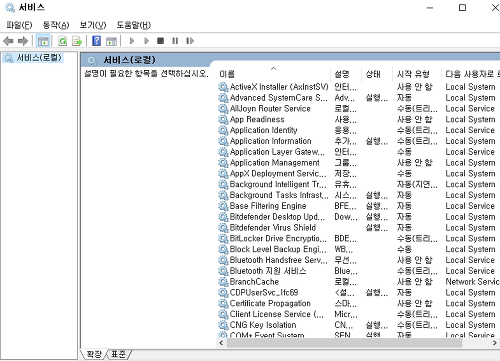Screen dimensions: 500x361
Task: Click the Restart Service icon
Action: coord(190,41)
